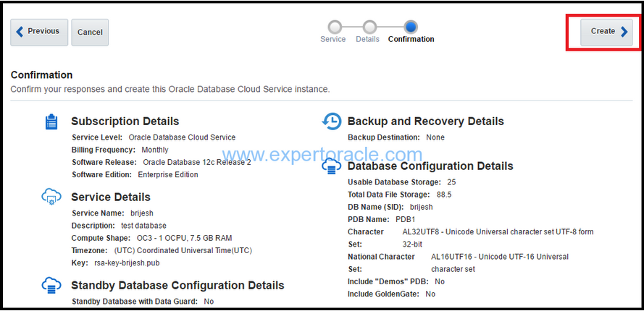Click the Backup and Recovery clock icon
Image resolution: width=644 pixels, height=311 pixels.
[332, 122]
